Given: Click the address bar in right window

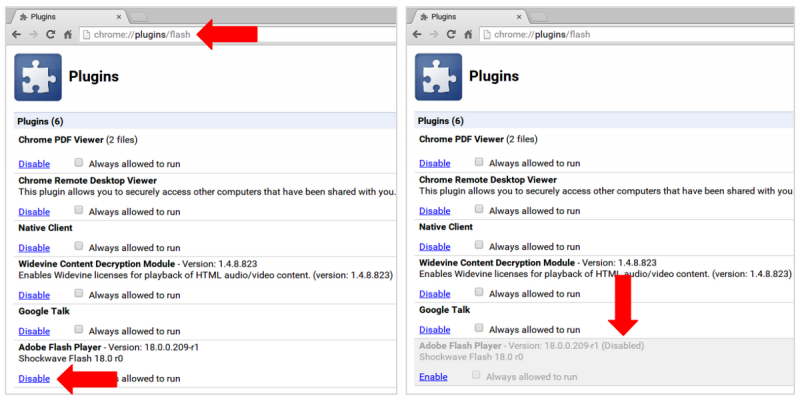Looking at the screenshot, I should click(635, 34).
